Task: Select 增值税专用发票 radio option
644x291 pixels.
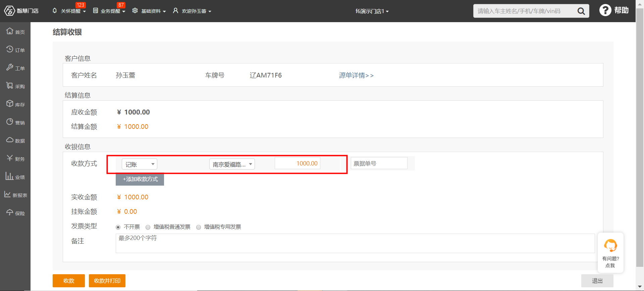Action: click(x=199, y=227)
